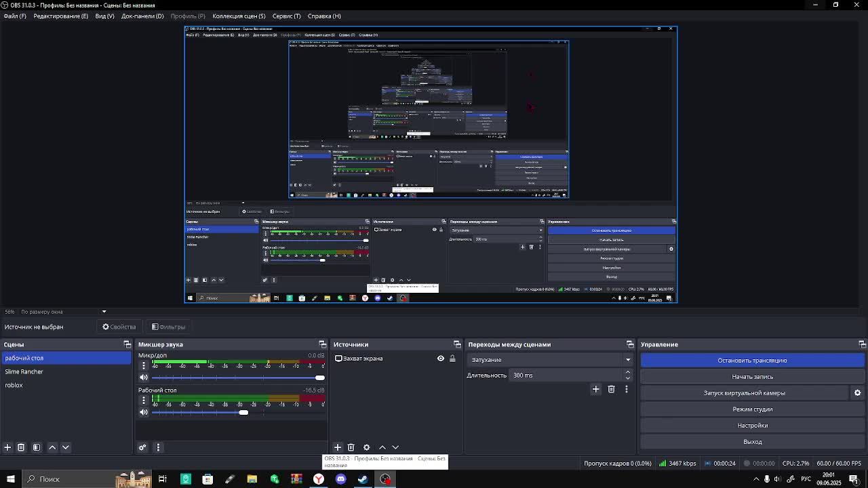
Task: Mute the Рабочий стол audio channel
Action: coord(143,412)
